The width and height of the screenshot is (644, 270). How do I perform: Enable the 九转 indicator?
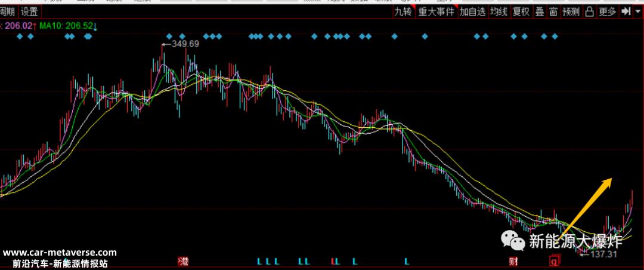tap(403, 12)
